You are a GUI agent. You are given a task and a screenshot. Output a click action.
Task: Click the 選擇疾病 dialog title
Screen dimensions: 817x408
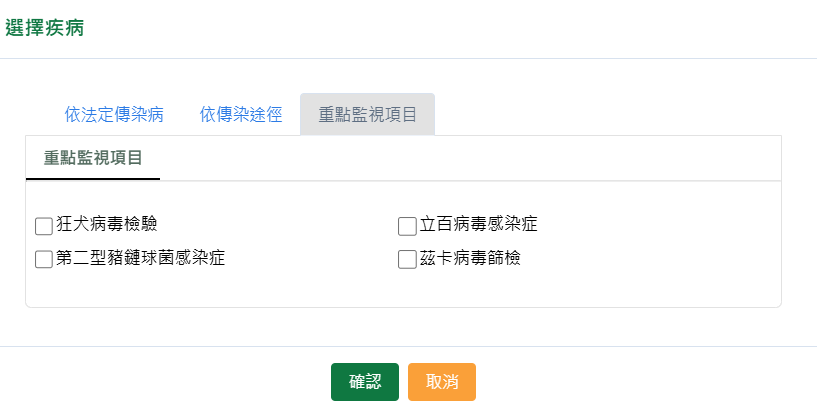(x=45, y=28)
